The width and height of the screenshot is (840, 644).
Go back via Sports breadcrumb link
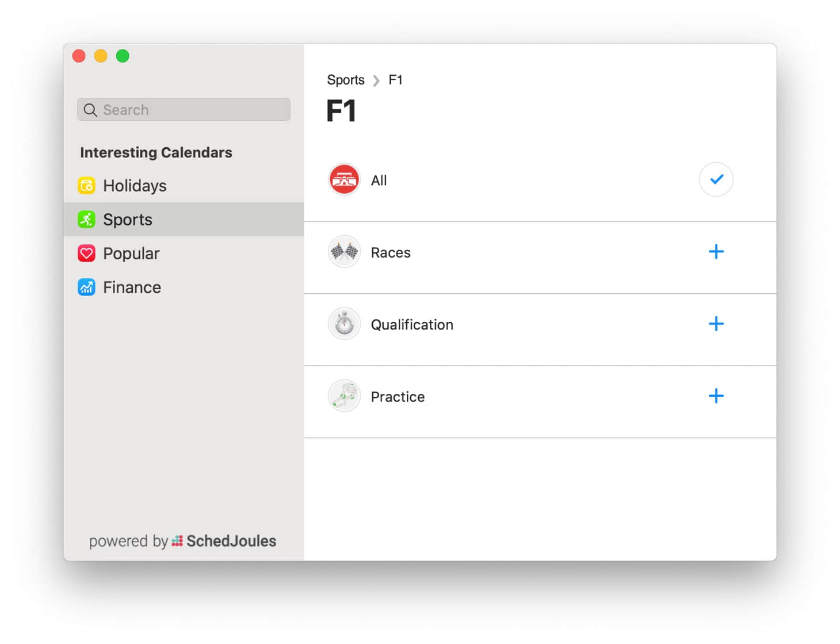345,80
